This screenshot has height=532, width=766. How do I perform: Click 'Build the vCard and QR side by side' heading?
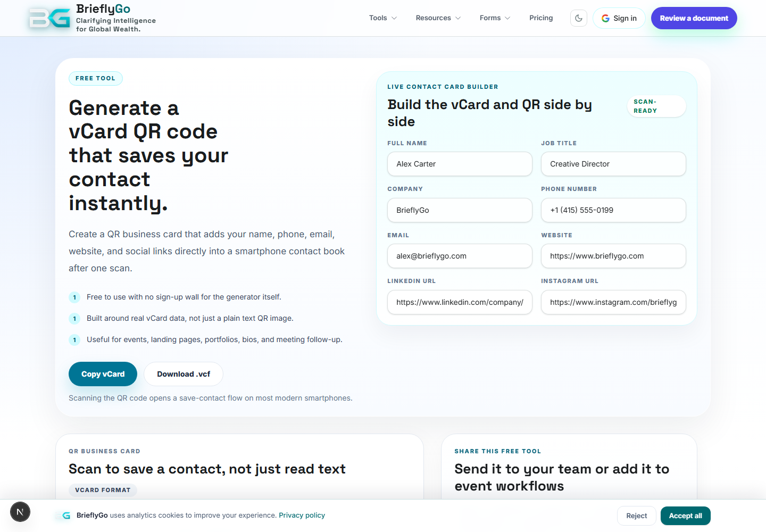pyautogui.click(x=490, y=113)
